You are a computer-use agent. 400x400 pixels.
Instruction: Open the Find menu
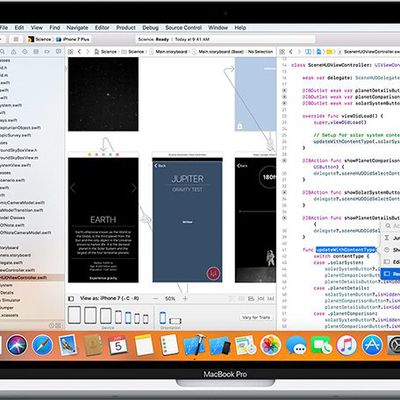[55, 28]
